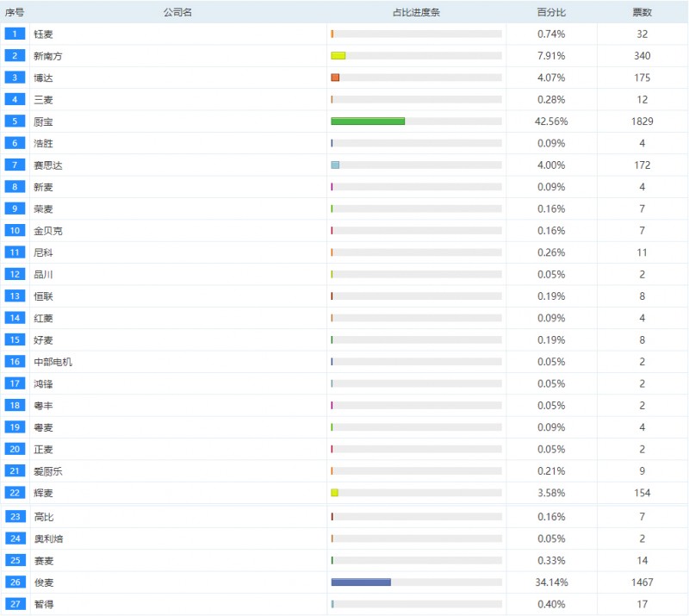Click the 42.56% percentage value

551,121
